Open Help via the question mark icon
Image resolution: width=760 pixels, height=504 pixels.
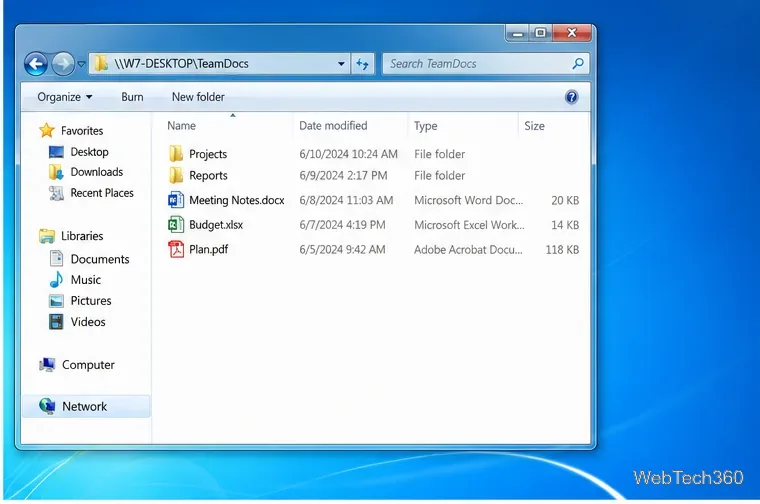tap(571, 97)
